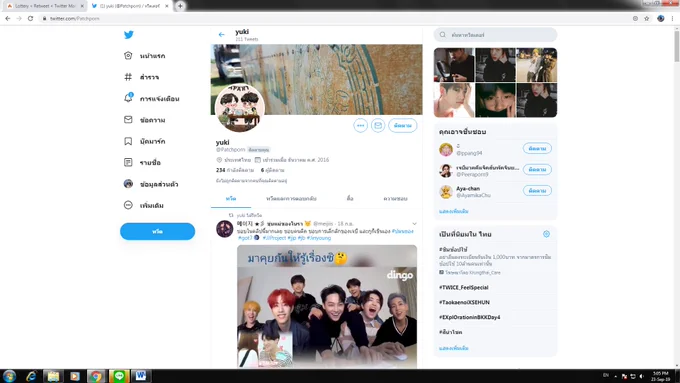Open File Explorer from the taskbar
This screenshot has height=383, width=680.
(53, 376)
